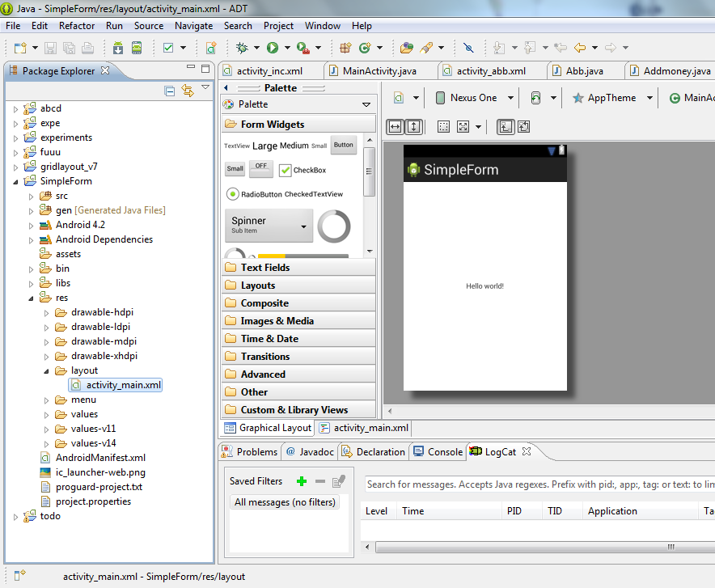Click the Android Virtual Device Manager icon
This screenshot has width=715, height=588.
[137, 48]
